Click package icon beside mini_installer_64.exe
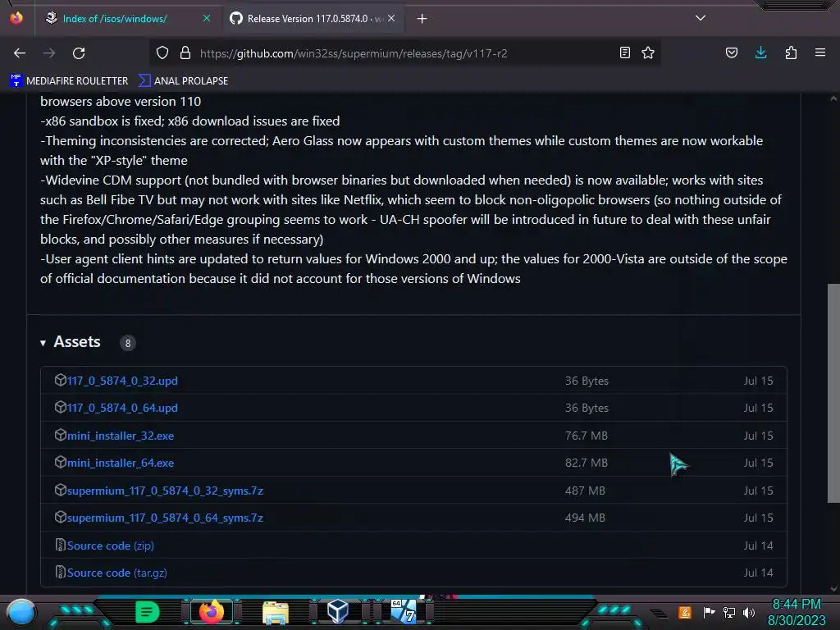 pos(61,462)
